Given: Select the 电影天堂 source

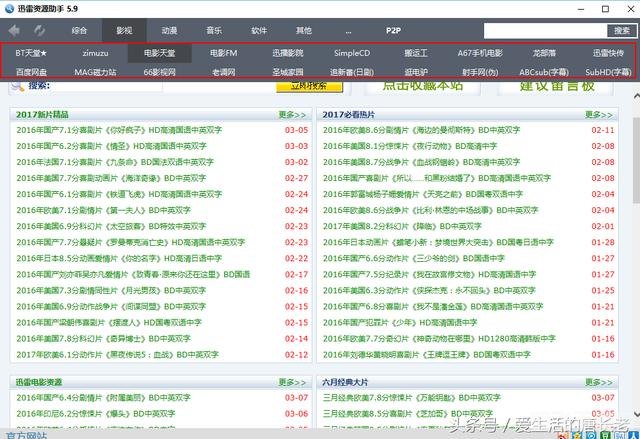Looking at the screenshot, I should pos(160,53).
